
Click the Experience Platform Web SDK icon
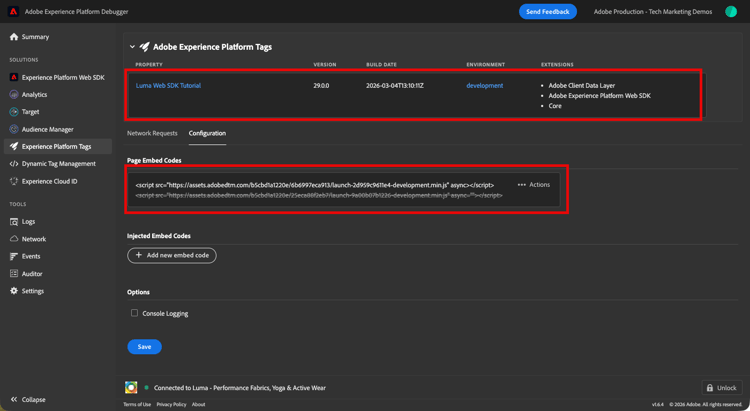[14, 77]
